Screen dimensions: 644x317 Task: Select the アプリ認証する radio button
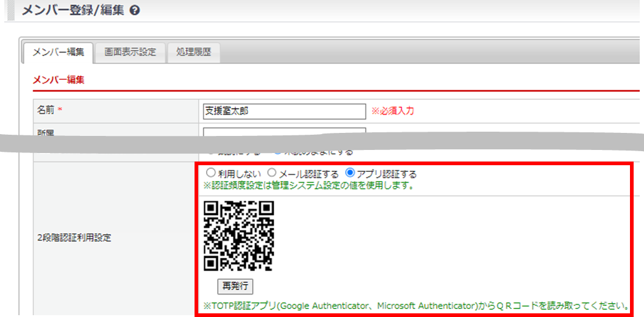click(x=350, y=173)
